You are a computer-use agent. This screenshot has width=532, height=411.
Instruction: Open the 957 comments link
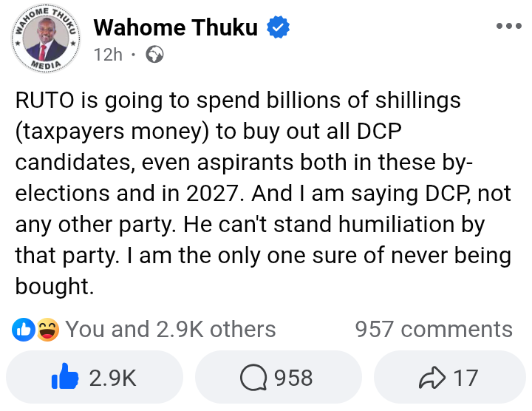point(434,329)
